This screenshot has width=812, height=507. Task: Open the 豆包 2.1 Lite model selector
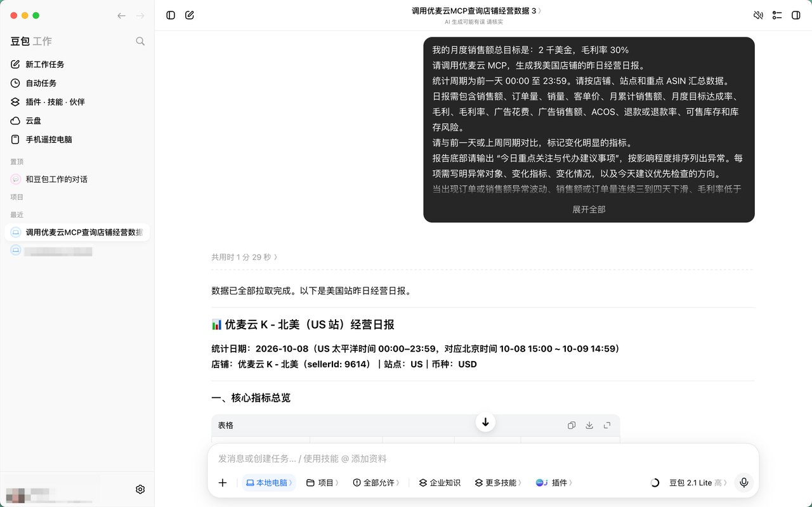[x=698, y=483]
